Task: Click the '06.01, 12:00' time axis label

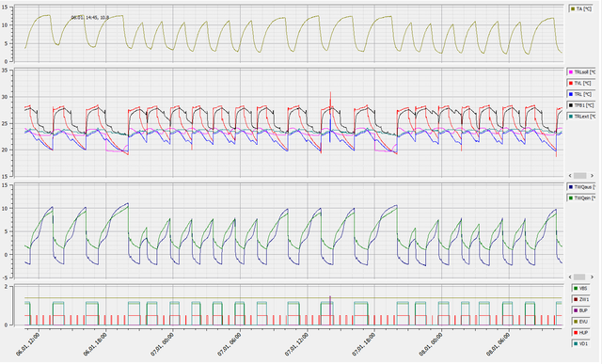Action: (x=28, y=344)
